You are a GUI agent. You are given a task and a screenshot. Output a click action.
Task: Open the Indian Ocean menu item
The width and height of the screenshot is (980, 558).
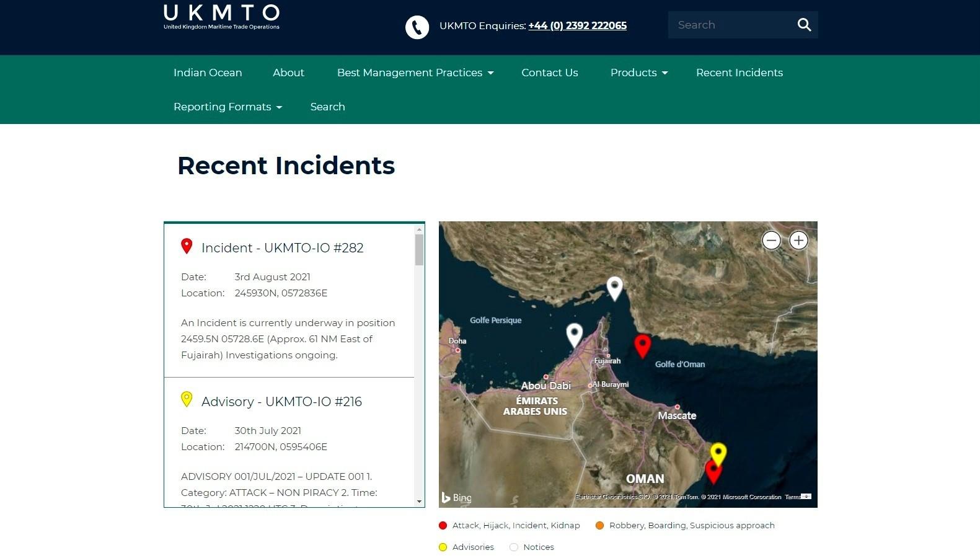point(208,73)
